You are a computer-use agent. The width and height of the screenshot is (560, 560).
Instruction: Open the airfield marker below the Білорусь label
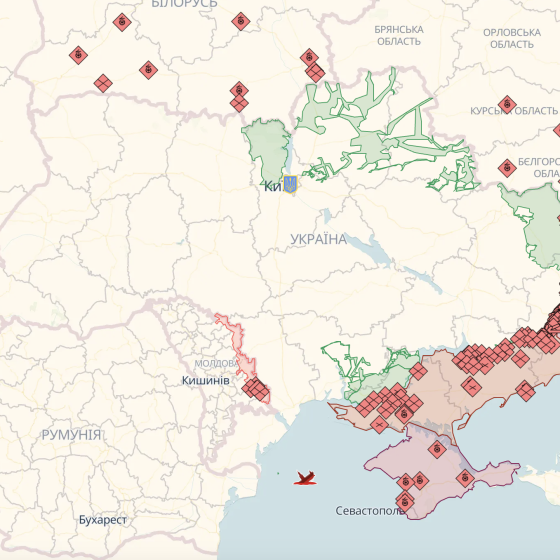241,21
